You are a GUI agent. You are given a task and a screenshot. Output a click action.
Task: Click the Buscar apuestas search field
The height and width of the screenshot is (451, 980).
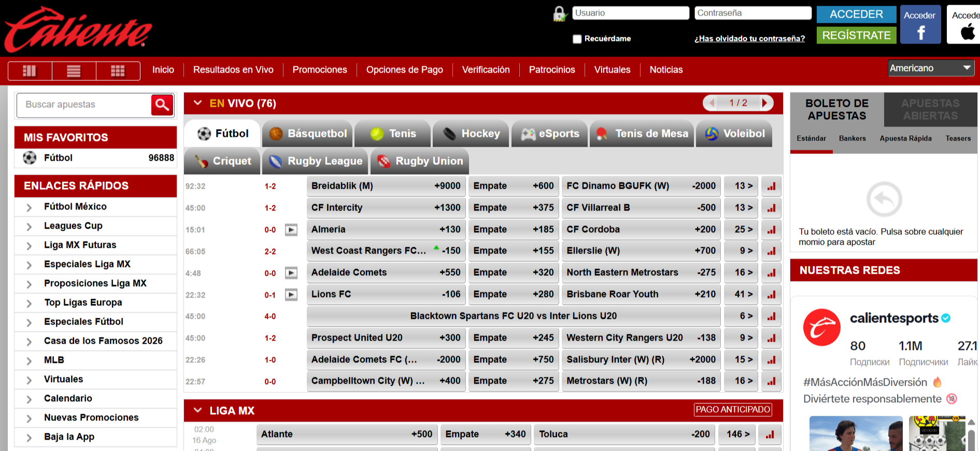point(84,105)
